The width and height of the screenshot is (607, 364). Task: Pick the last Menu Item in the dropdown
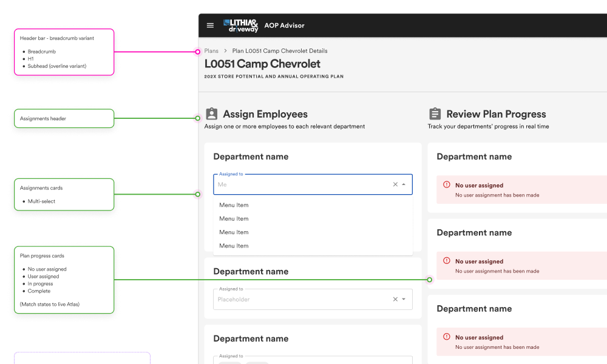coord(234,246)
